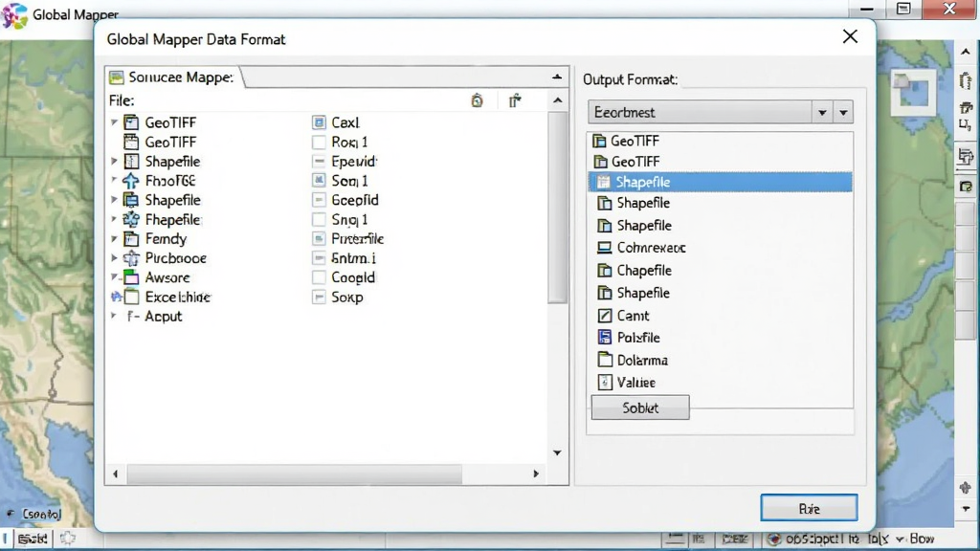980x551 pixels.
Task: Click the Femdy folder tree icon
Action: click(130, 238)
